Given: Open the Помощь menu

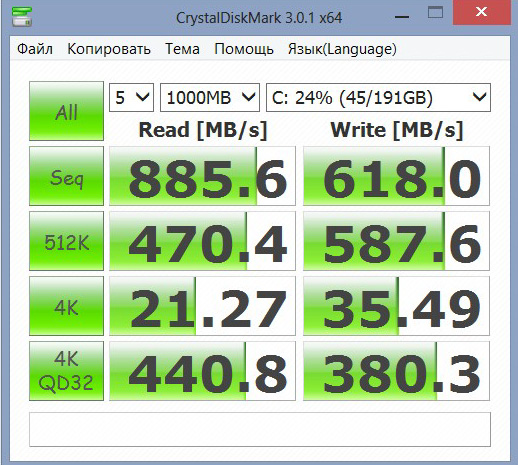Looking at the screenshot, I should (244, 49).
